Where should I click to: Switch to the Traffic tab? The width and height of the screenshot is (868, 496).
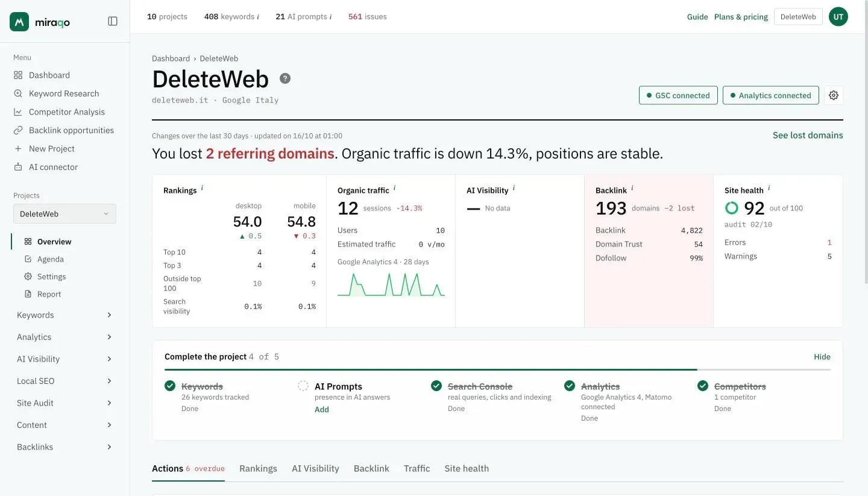click(x=417, y=468)
